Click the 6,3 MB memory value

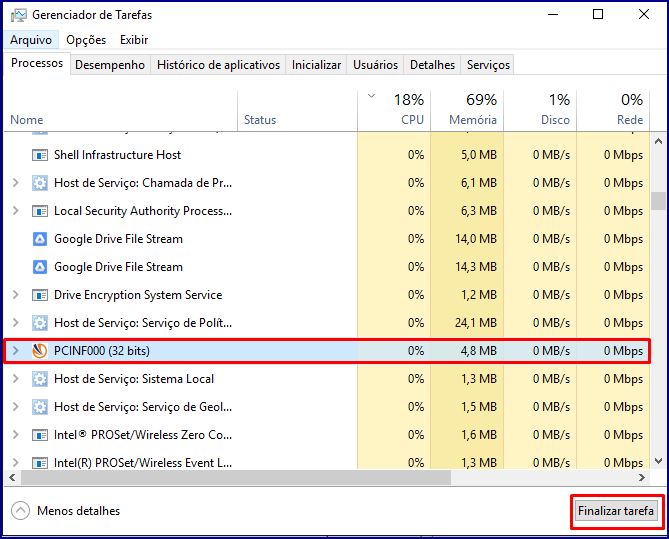click(479, 211)
